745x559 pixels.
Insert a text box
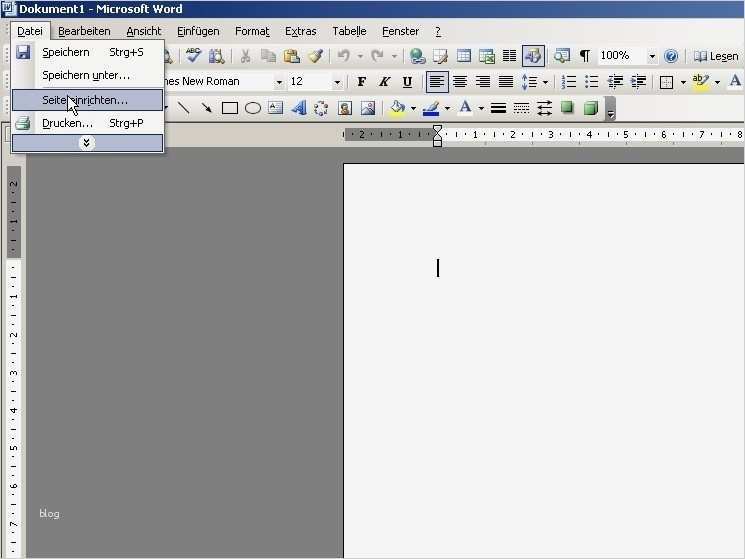tap(276, 108)
